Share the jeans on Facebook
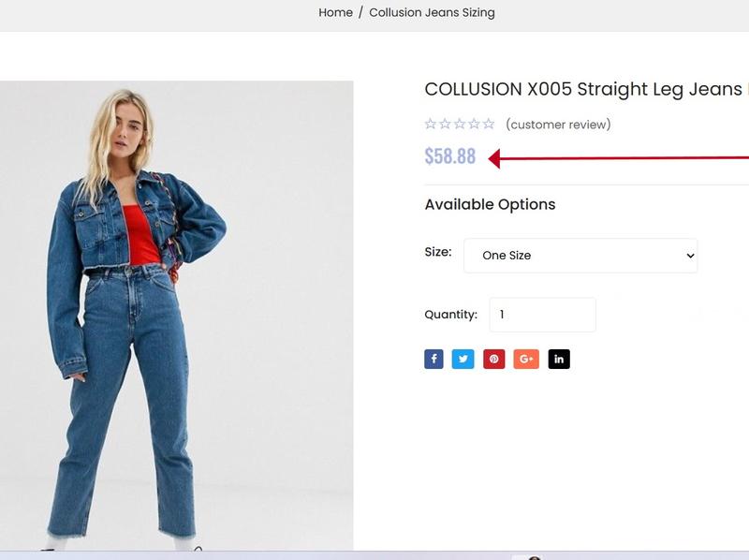The height and width of the screenshot is (560, 749). coord(433,359)
